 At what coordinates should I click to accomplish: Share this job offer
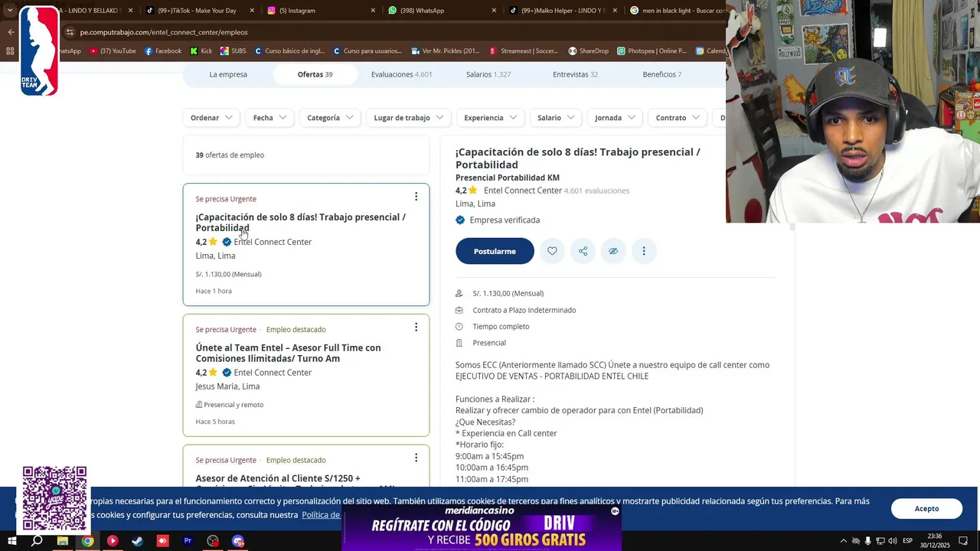point(583,251)
